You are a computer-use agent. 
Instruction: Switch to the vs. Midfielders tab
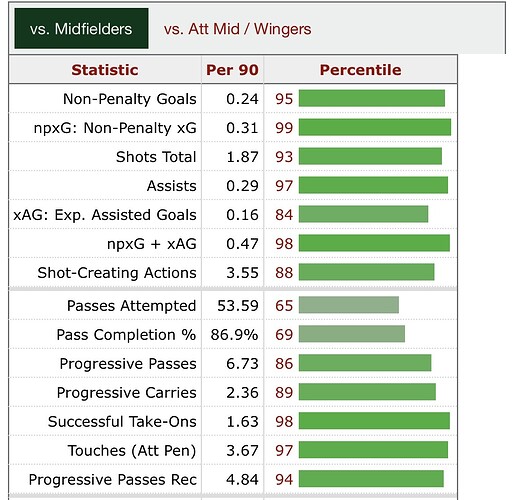click(x=81, y=29)
